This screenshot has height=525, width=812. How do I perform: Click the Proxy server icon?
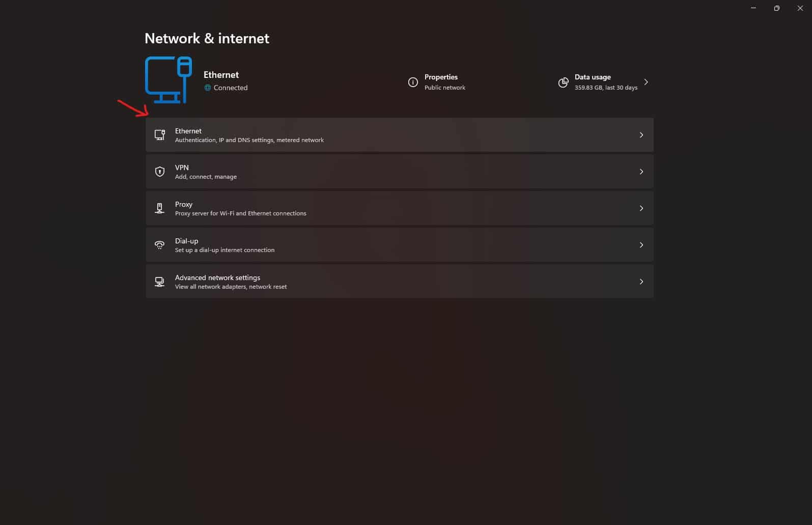point(160,208)
